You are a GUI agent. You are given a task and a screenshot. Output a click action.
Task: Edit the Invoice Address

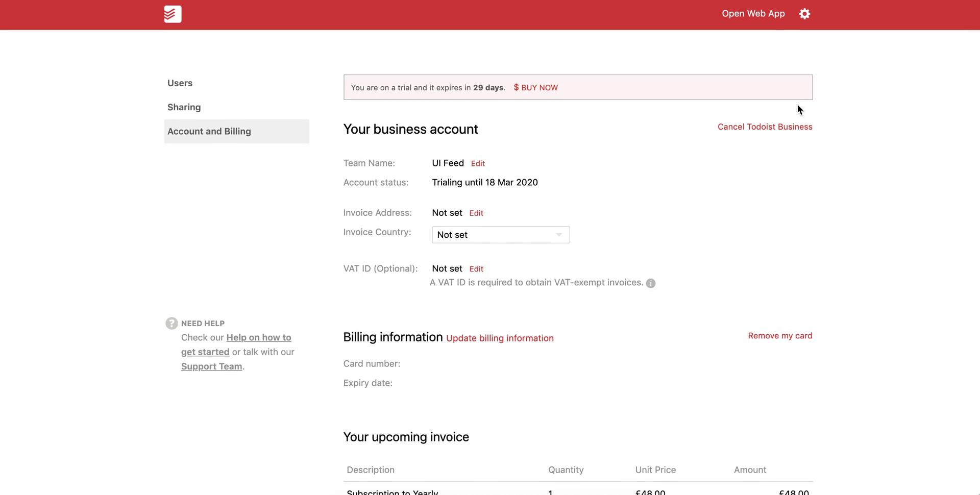point(476,213)
